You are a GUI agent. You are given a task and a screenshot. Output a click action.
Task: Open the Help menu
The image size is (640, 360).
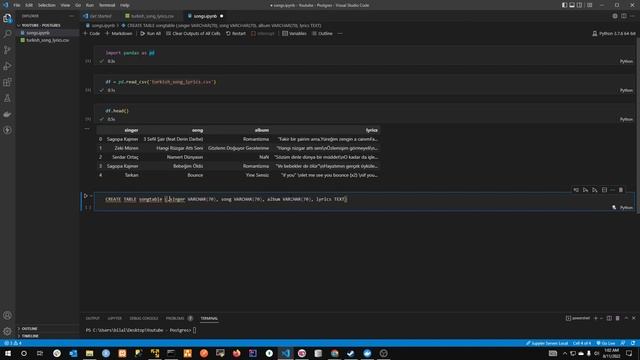coord(125,5)
